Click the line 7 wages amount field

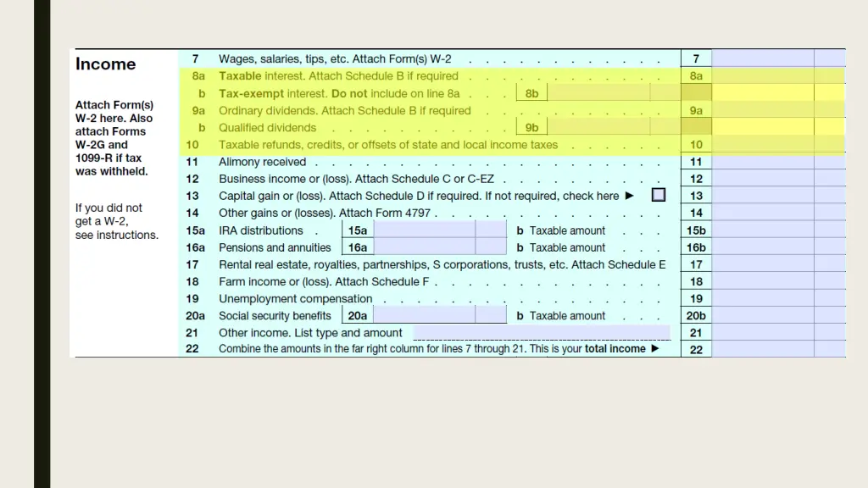tap(762, 58)
